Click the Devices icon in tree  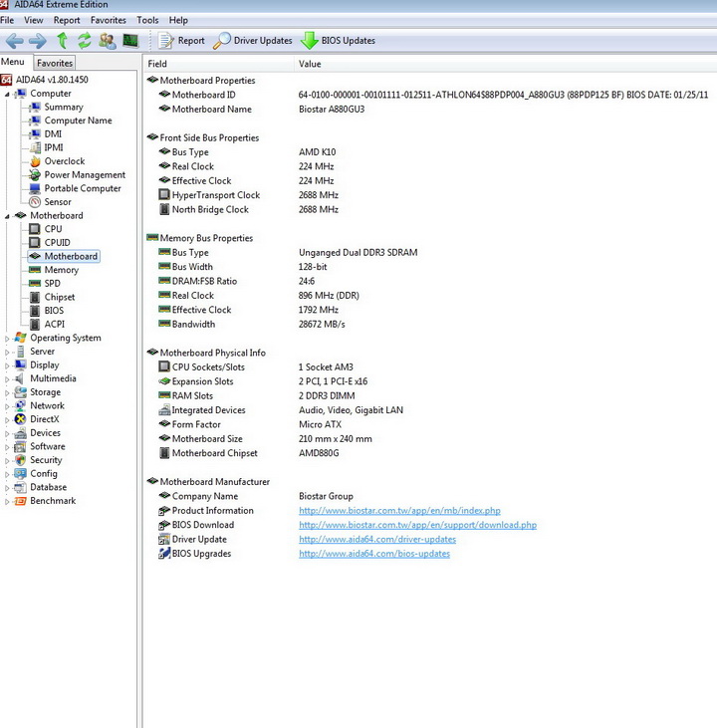(21, 433)
